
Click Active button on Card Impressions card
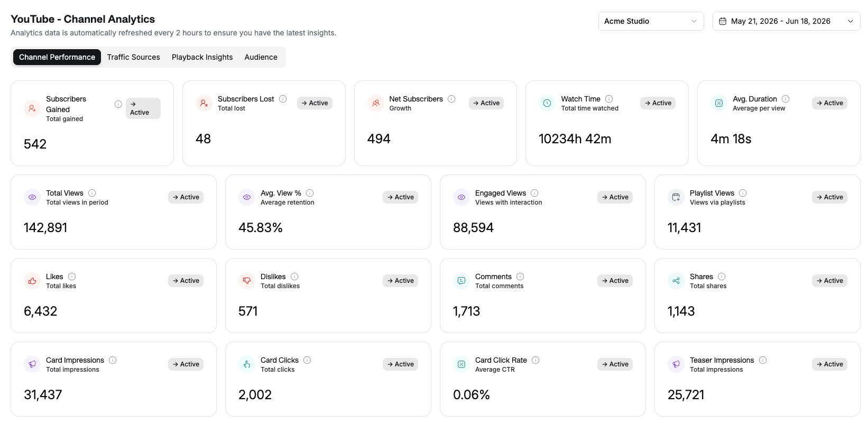[186, 364]
